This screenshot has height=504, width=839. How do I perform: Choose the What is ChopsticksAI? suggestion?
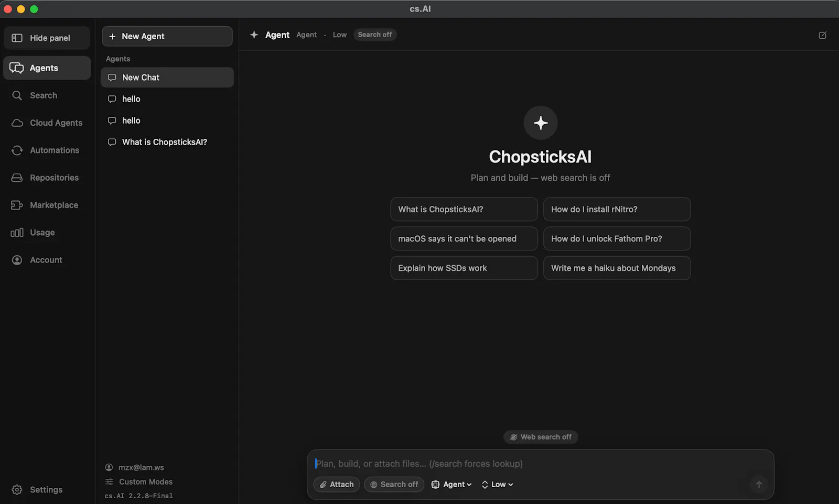click(x=464, y=209)
